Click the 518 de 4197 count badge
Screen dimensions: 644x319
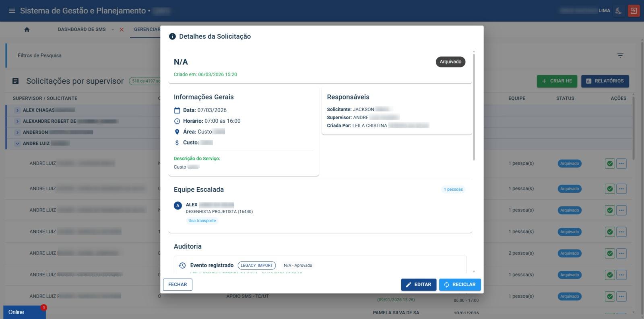[145, 81]
